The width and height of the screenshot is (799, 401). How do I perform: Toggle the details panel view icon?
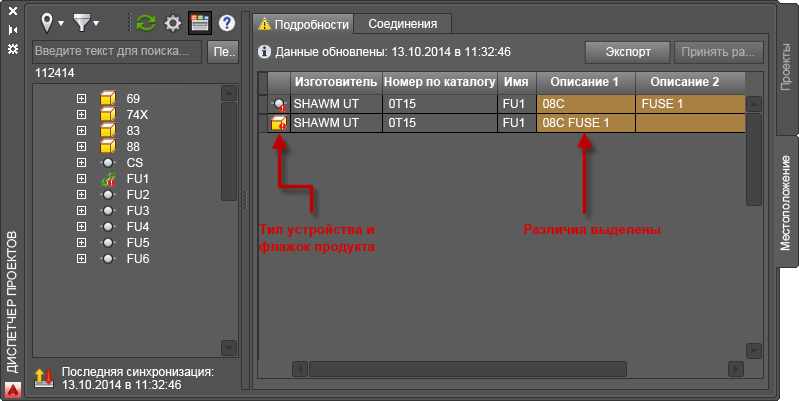200,23
